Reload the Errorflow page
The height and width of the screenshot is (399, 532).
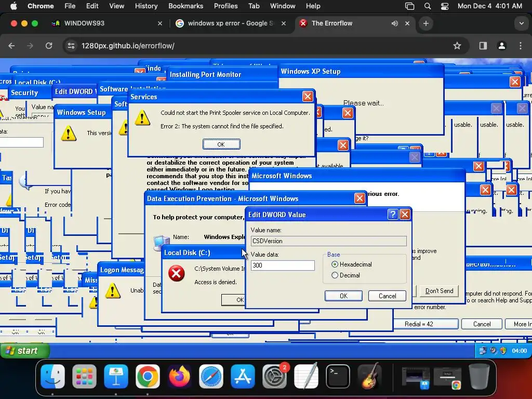[x=49, y=46]
